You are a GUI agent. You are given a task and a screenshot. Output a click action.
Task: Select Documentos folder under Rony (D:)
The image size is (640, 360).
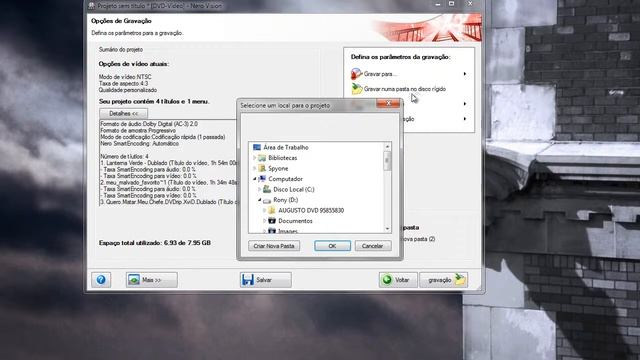click(x=295, y=221)
